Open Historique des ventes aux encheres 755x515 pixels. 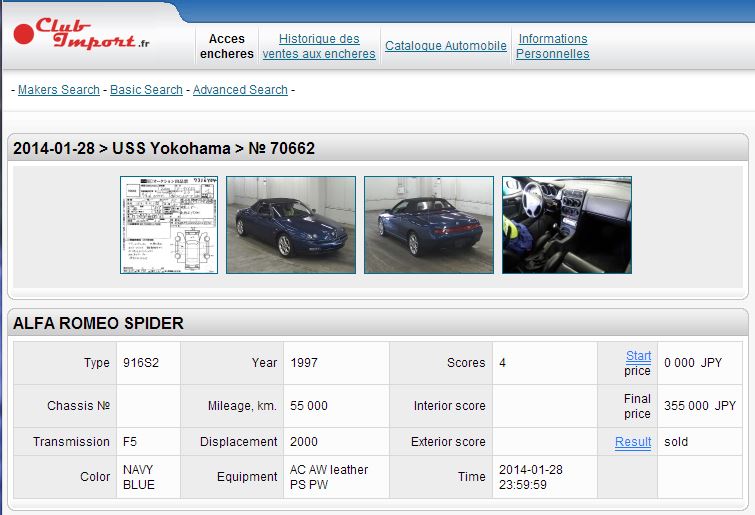(x=319, y=46)
